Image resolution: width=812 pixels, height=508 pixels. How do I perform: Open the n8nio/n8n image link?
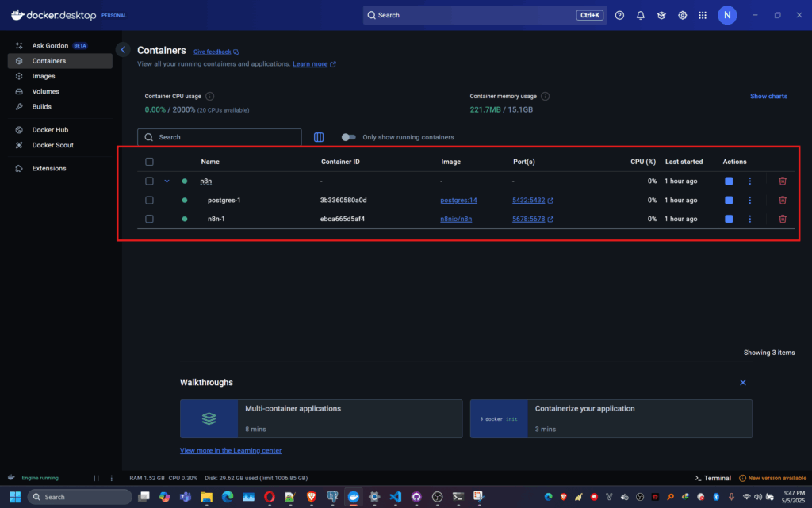coord(456,219)
